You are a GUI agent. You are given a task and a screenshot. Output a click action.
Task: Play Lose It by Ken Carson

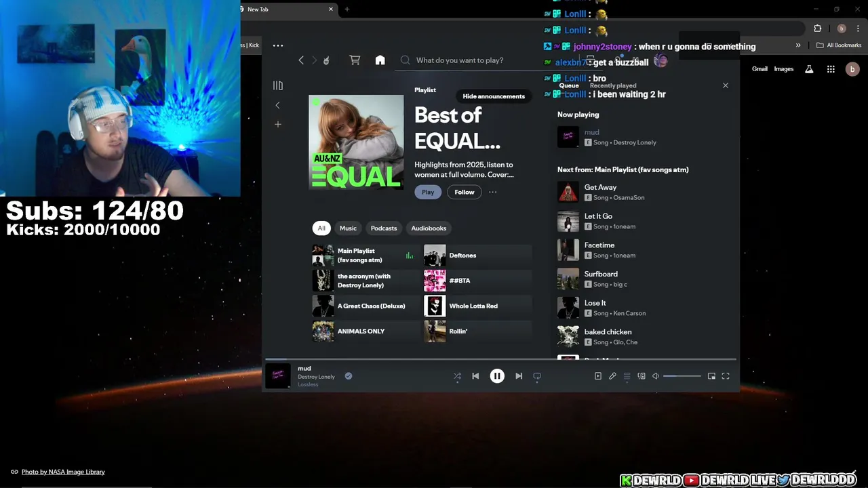point(644,308)
